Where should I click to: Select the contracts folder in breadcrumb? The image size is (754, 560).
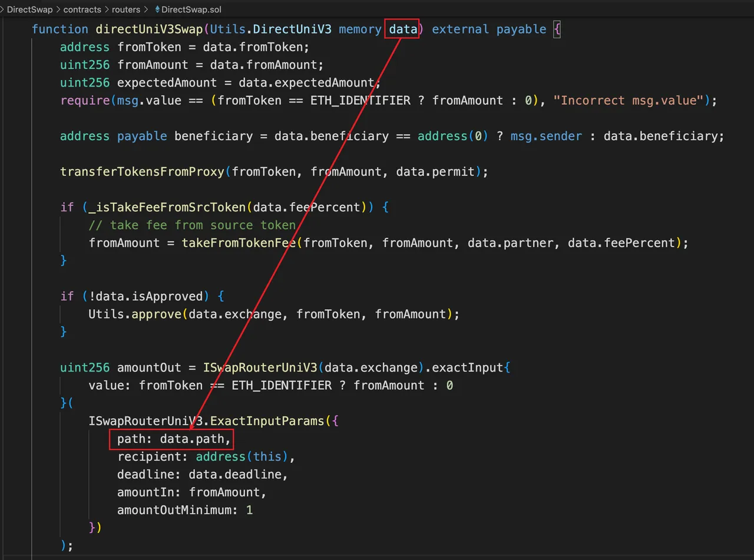81,9
